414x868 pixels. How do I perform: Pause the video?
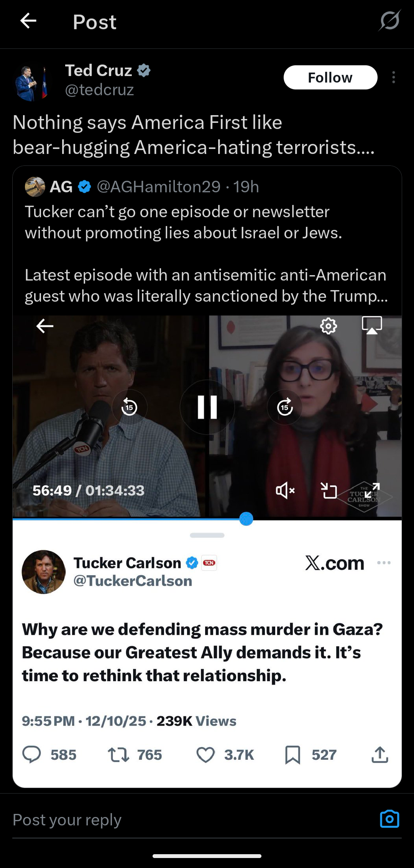[x=207, y=407]
